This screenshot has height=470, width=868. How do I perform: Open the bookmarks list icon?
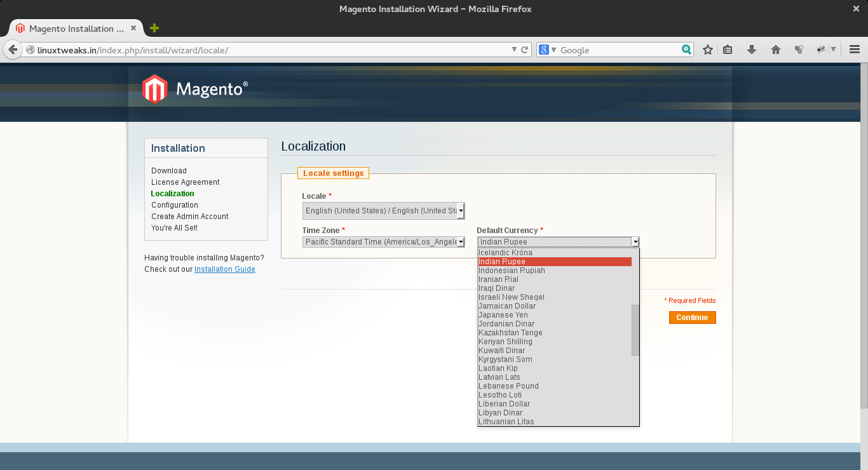pyautogui.click(x=728, y=50)
